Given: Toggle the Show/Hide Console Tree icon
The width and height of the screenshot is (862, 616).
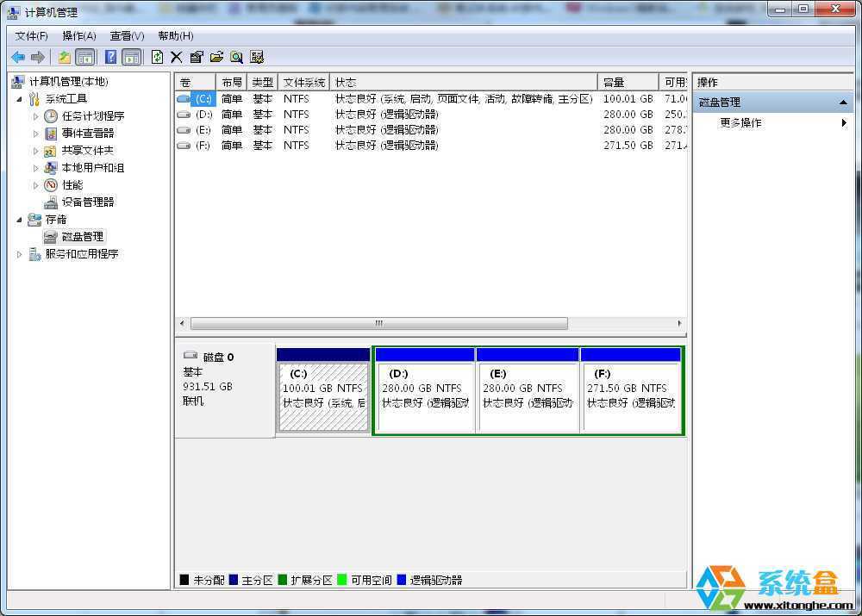Looking at the screenshot, I should coord(84,57).
